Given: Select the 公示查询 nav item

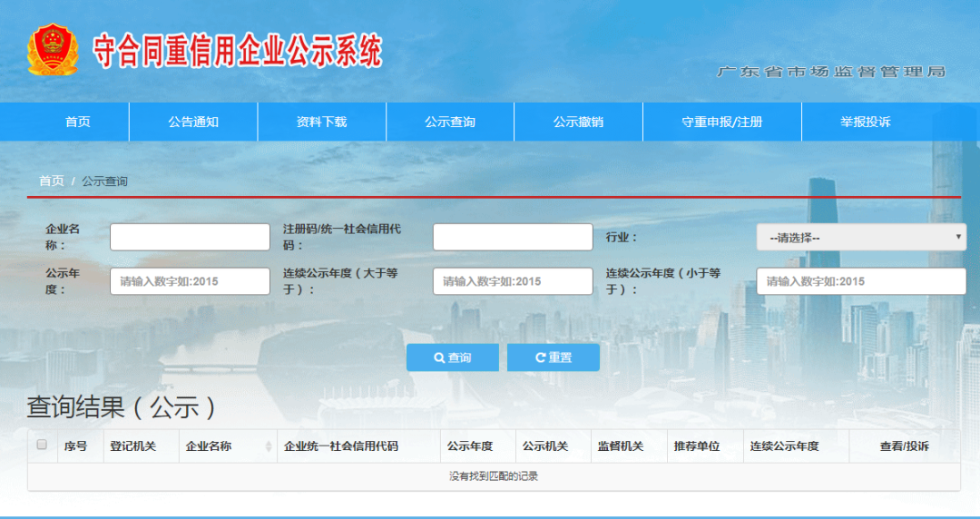Looking at the screenshot, I should tap(450, 122).
